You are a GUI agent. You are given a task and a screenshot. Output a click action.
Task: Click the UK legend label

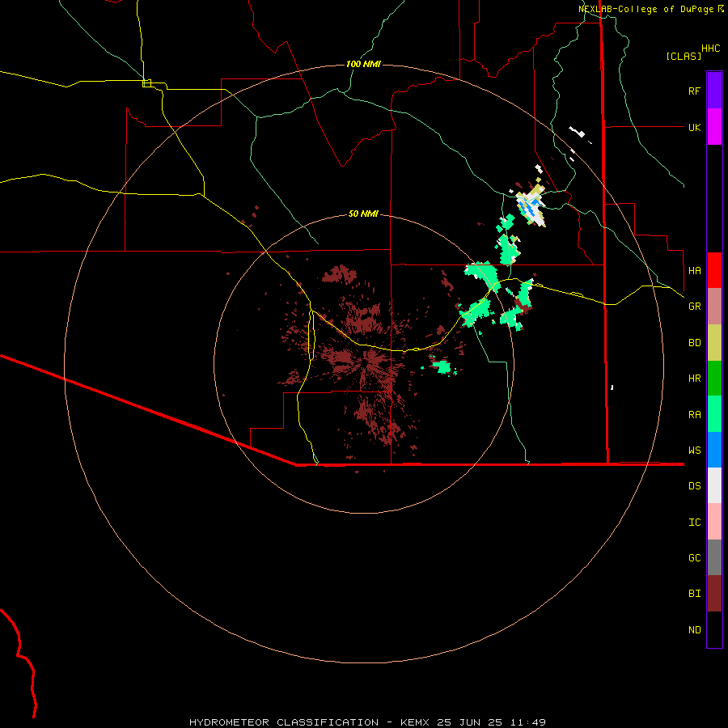tap(694, 127)
